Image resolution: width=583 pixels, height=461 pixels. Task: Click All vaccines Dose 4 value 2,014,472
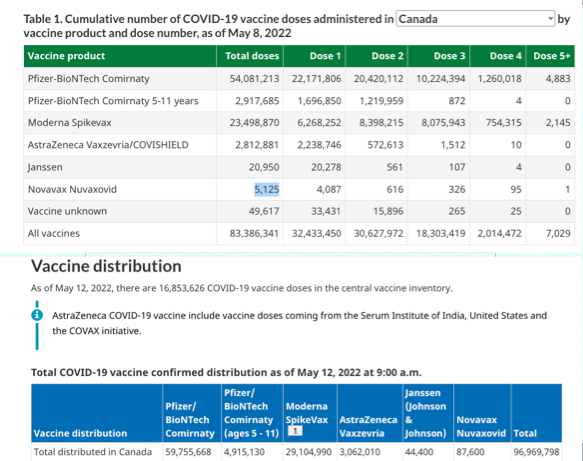coord(499,233)
